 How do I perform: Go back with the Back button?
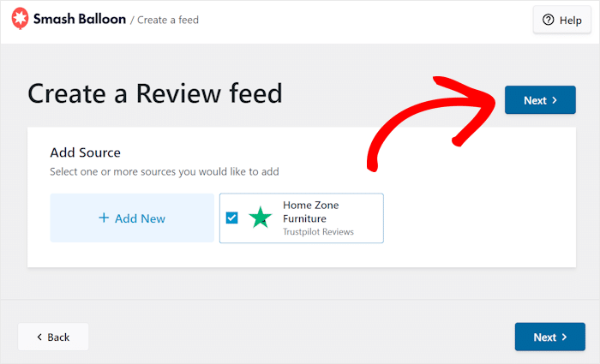pyautogui.click(x=53, y=337)
